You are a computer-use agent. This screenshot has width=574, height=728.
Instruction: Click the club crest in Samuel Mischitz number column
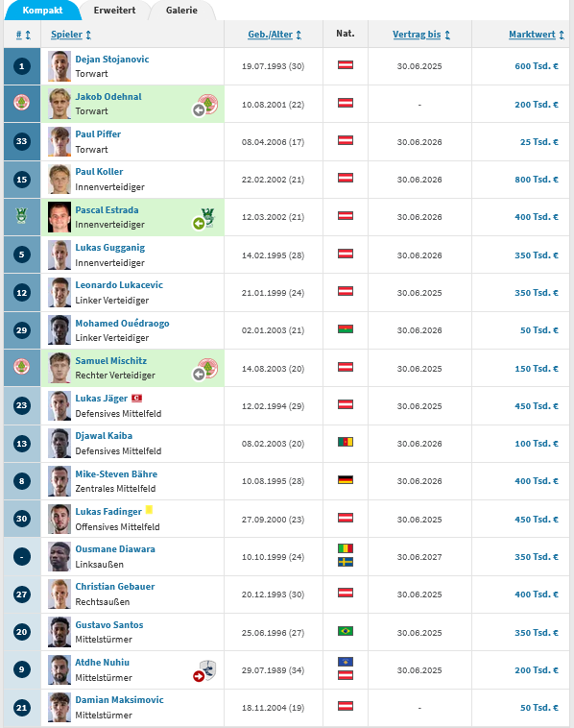(21, 366)
